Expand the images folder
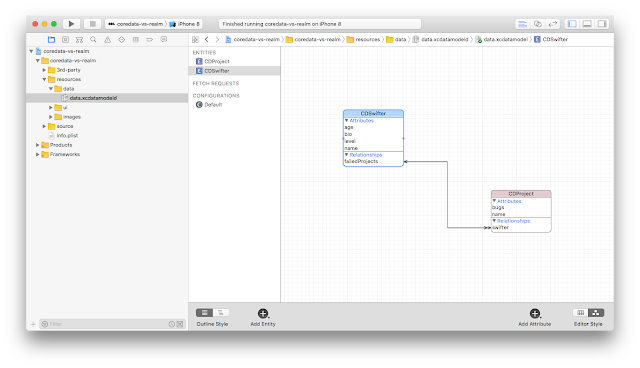Viewport: 640px width, 368px height. click(51, 117)
